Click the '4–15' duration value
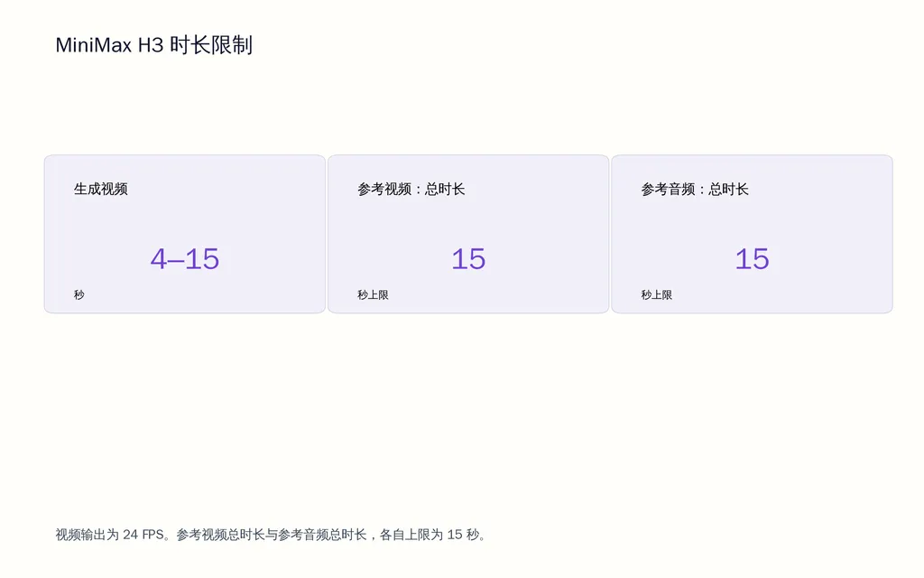Viewport: 924px width, 578px height. click(185, 259)
